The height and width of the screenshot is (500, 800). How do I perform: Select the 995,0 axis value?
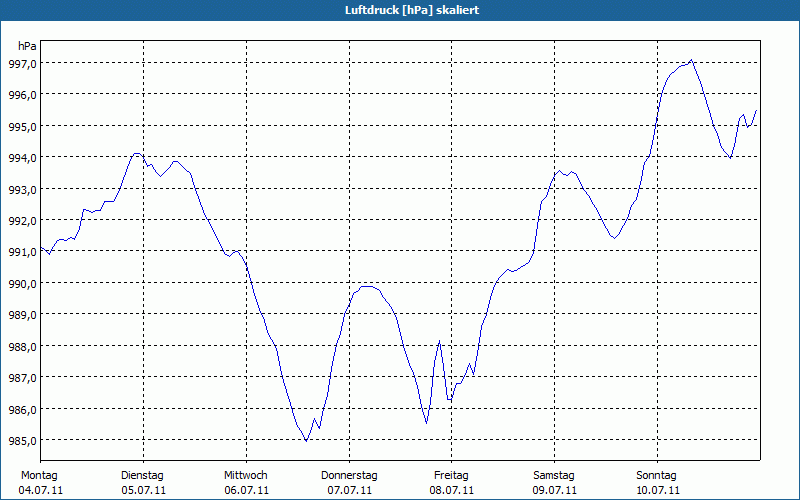point(22,127)
